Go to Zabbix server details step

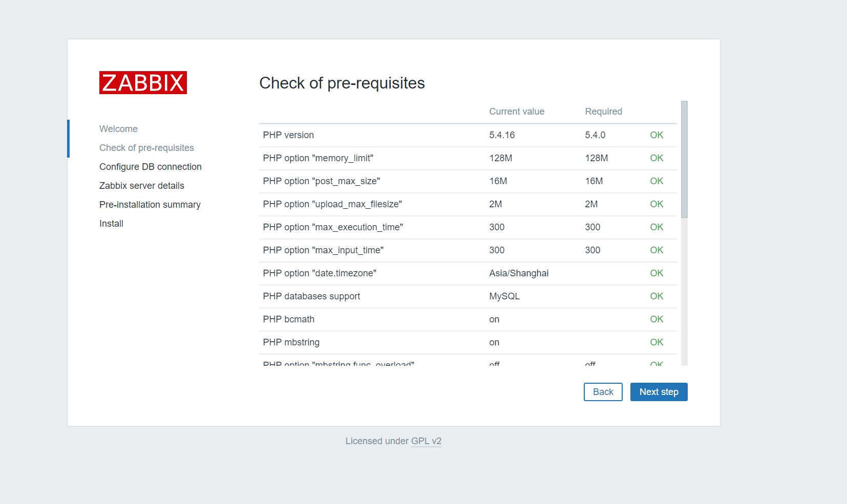(142, 186)
